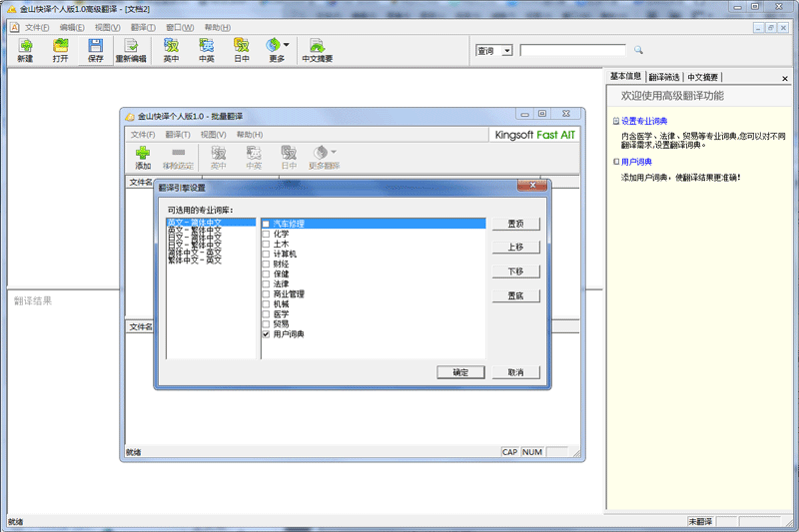Select 日文－简体中文 in the language list
Screen dimensions: 799x532
[x=195, y=238]
